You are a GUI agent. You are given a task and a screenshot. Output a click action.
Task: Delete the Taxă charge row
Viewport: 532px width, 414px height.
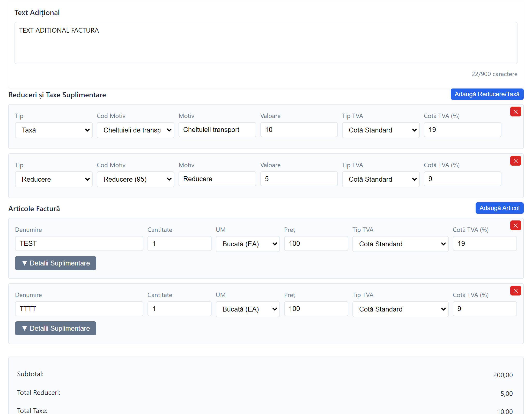(x=515, y=112)
